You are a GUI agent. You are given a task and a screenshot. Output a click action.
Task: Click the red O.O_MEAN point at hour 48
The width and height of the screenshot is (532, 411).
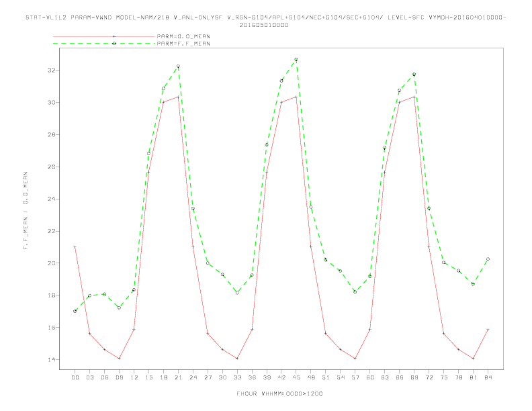311,246
